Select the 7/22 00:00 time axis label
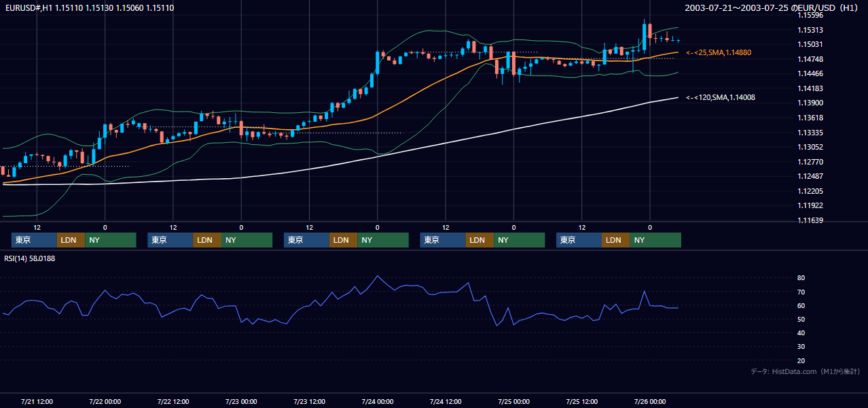 tap(105, 401)
